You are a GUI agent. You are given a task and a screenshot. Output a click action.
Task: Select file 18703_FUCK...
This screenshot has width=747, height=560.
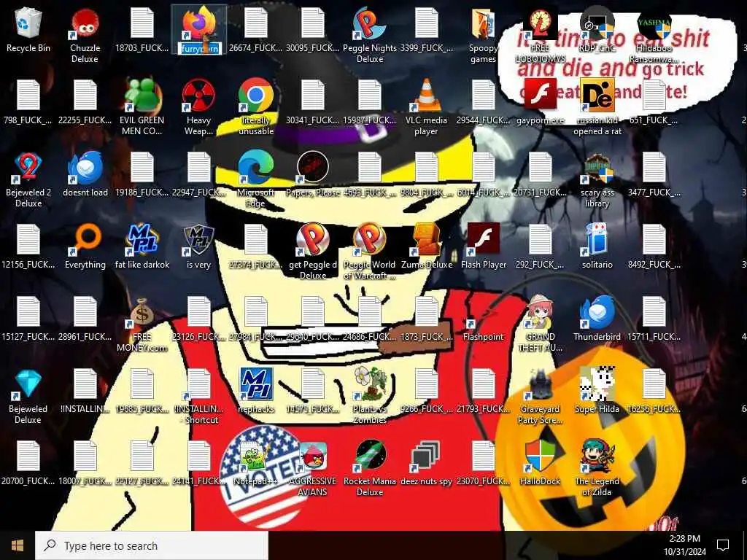[142, 24]
